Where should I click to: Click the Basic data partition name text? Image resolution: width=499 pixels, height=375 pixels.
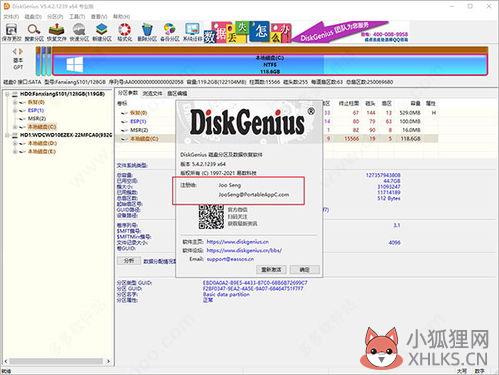point(226,295)
